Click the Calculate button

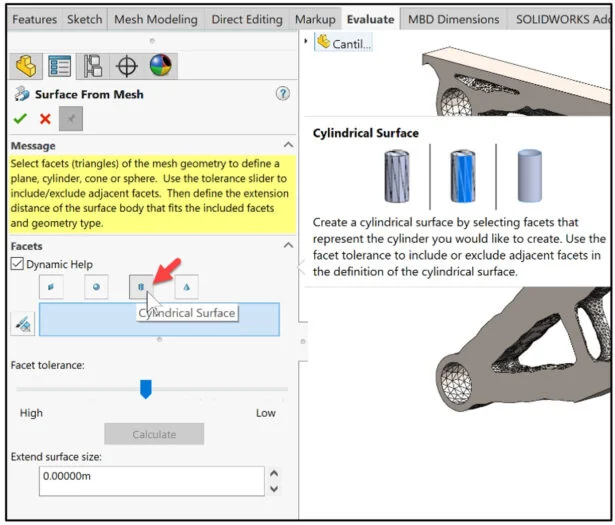[x=154, y=434]
